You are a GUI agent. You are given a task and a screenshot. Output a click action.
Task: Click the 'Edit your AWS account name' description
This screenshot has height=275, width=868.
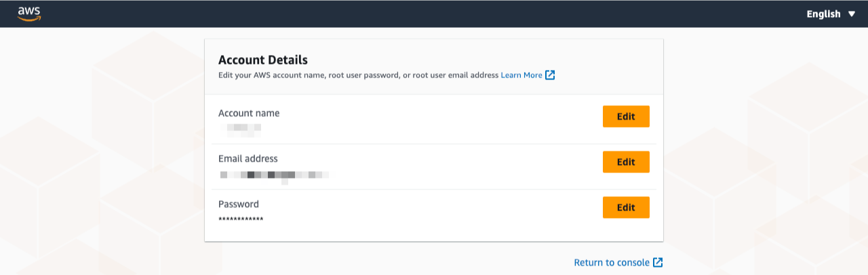click(x=359, y=75)
